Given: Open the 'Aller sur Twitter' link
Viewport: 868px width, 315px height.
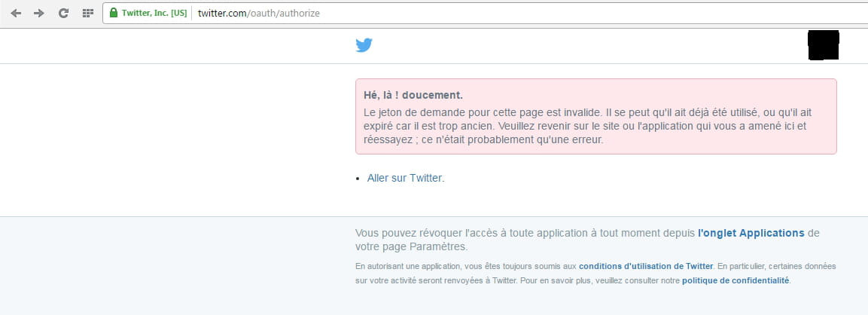Looking at the screenshot, I should (405, 178).
